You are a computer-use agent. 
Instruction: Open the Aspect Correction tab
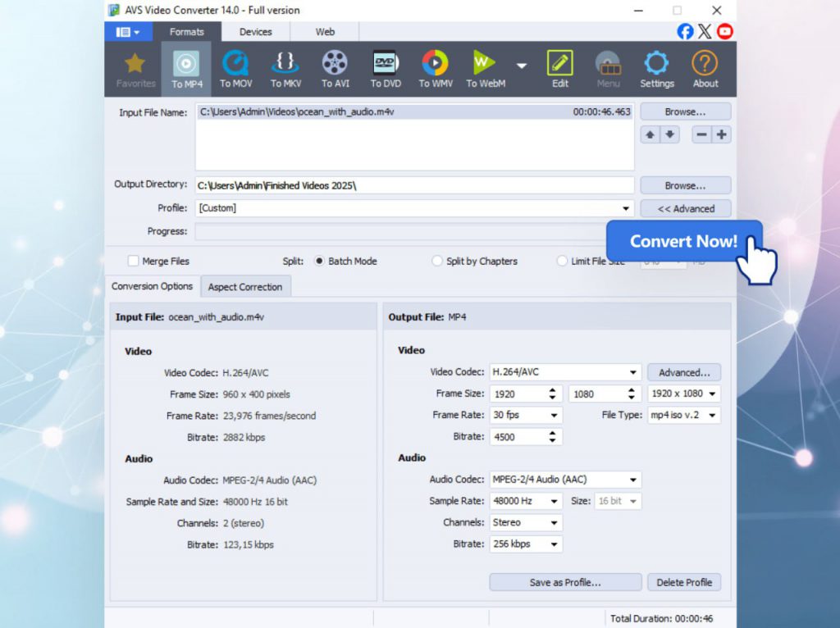pyautogui.click(x=244, y=287)
